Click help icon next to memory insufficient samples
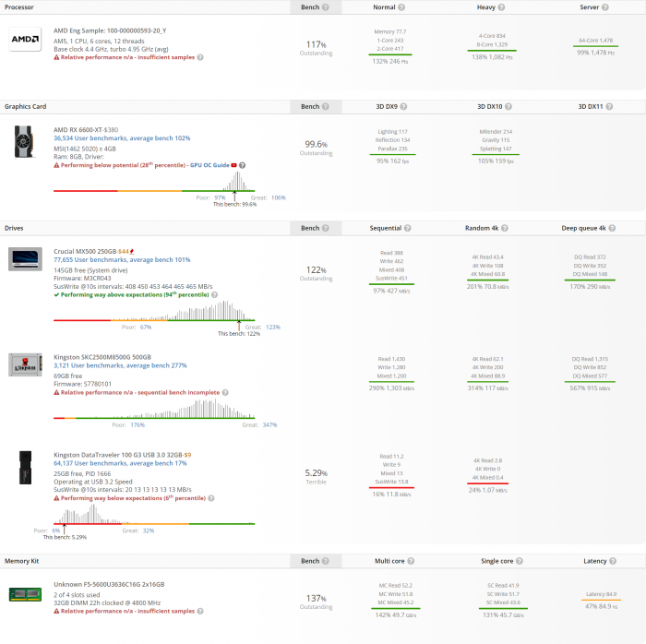The width and height of the screenshot is (646, 644). tap(200, 611)
